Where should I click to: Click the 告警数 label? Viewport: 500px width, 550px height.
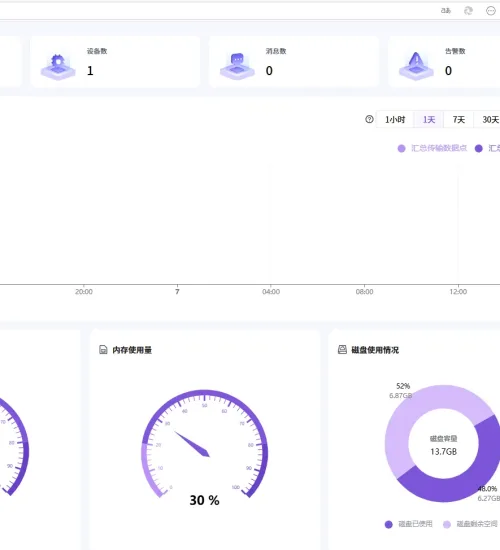(455, 51)
